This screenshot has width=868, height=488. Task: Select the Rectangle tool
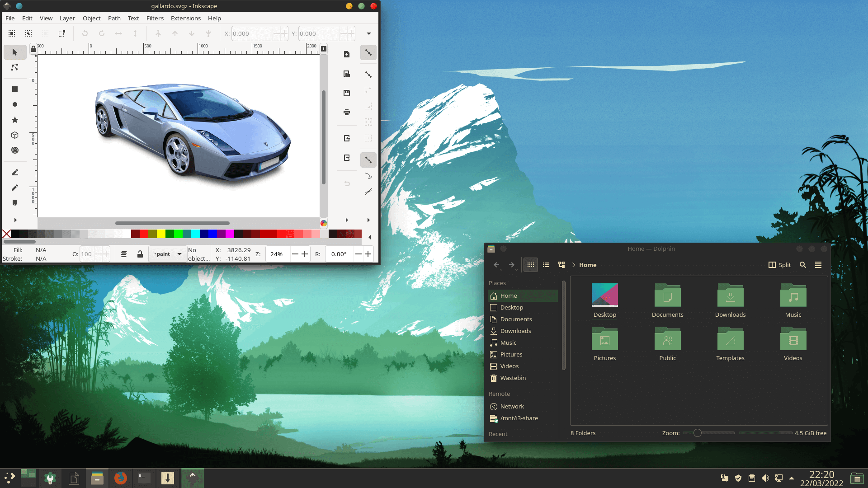click(x=14, y=89)
